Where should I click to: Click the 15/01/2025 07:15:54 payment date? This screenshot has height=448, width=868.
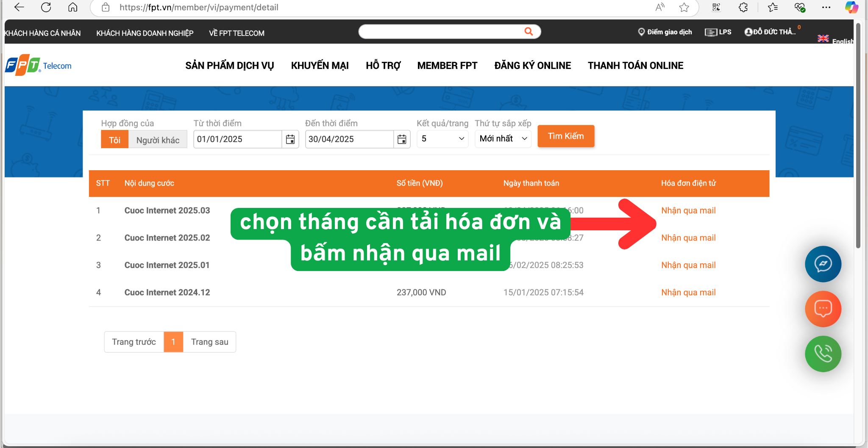(x=543, y=293)
